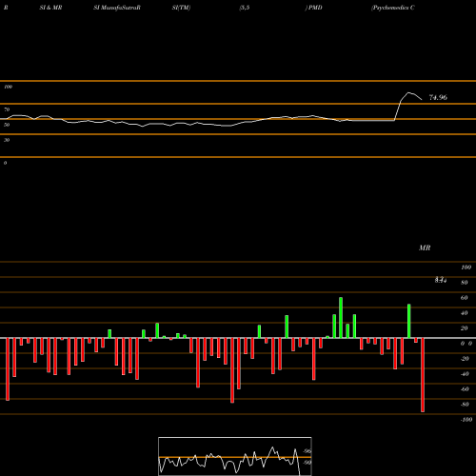
Task: Click the peak of the RSI line near 74.96
Action: tap(408, 92)
